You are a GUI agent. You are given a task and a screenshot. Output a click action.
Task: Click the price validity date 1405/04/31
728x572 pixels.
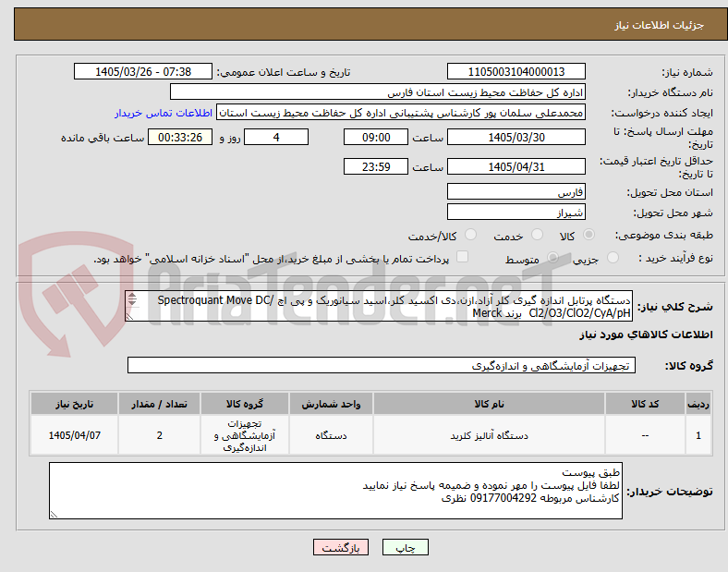[x=516, y=166]
